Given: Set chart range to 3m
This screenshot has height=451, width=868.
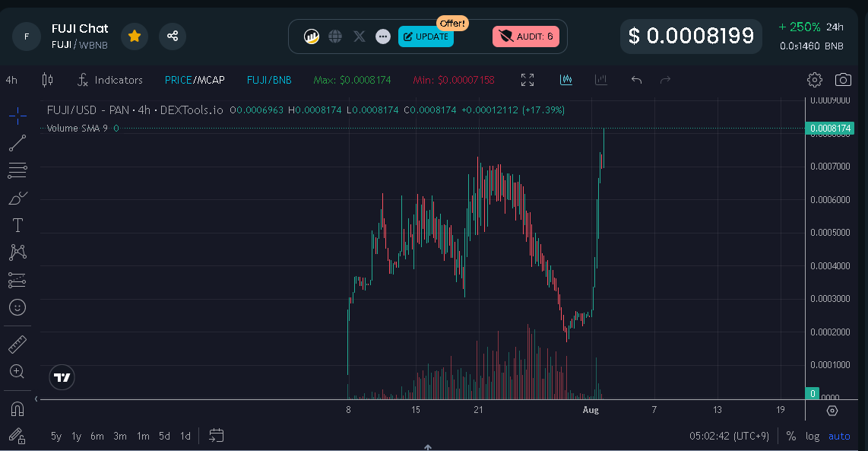Looking at the screenshot, I should coord(120,436).
